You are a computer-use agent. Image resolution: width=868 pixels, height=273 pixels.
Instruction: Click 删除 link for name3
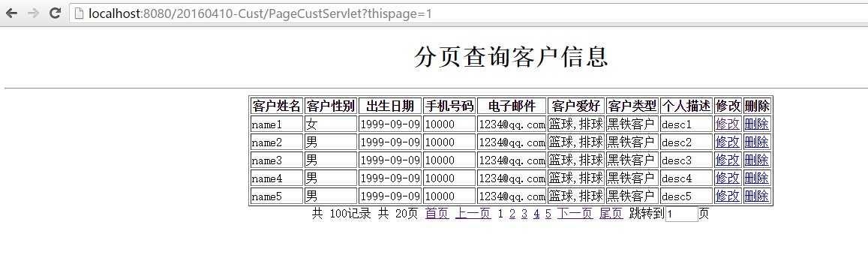pyautogui.click(x=756, y=160)
